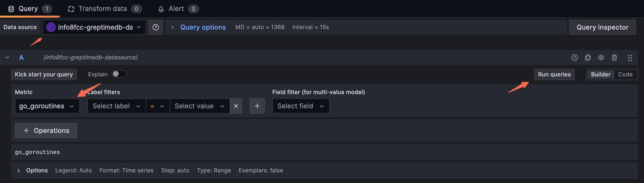Click the database icon on Query tab
The width and height of the screenshot is (644, 183).
11,9
